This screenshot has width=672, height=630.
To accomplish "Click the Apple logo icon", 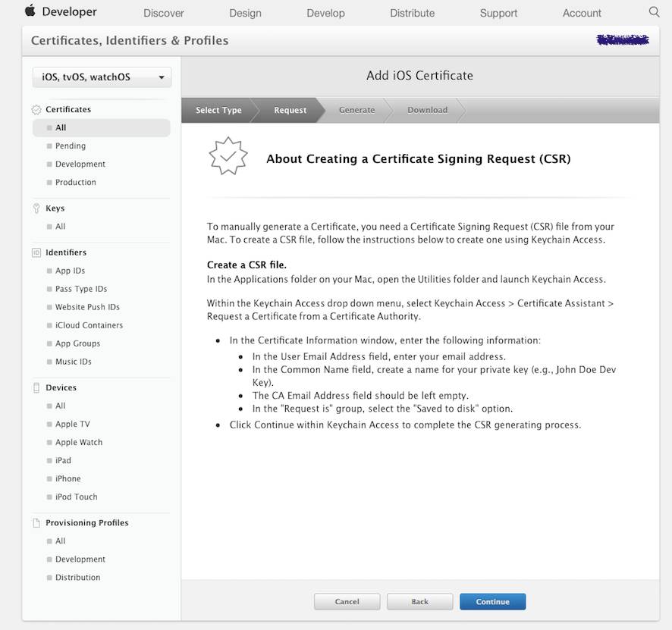I will pyautogui.click(x=30, y=11).
